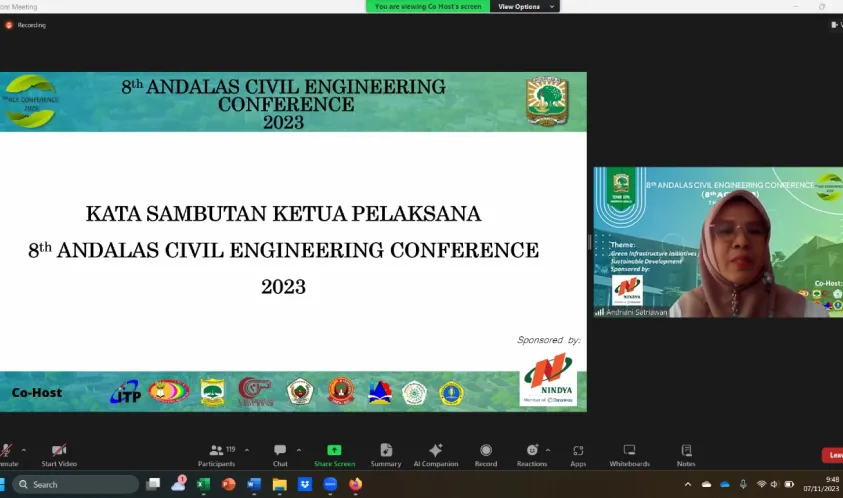Image resolution: width=843 pixels, height=498 pixels.
Task: Click the red Leave button
Action: 832,455
